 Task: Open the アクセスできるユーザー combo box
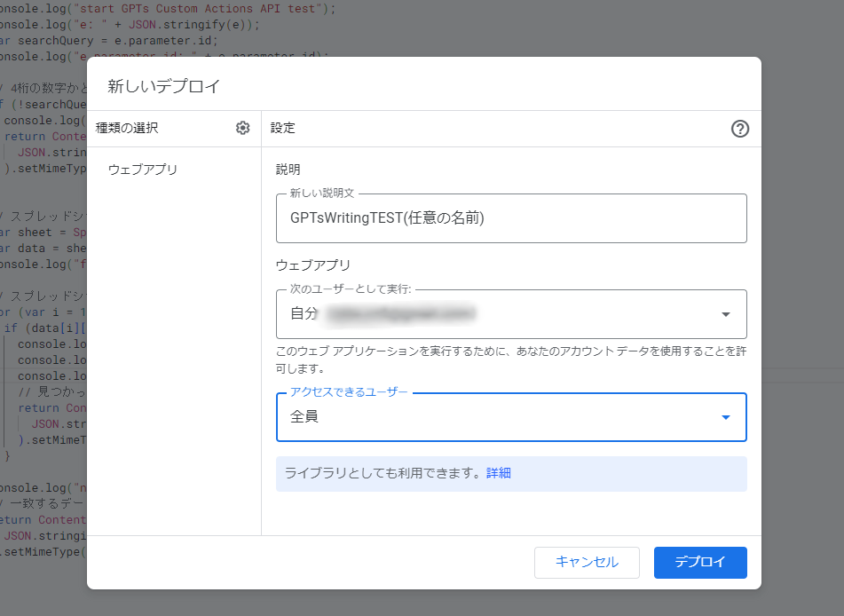pos(510,417)
